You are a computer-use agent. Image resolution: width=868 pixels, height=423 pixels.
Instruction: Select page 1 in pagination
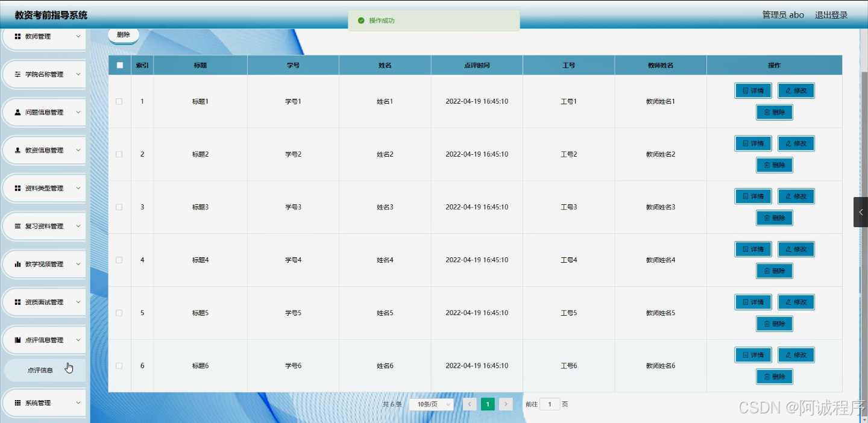click(488, 404)
